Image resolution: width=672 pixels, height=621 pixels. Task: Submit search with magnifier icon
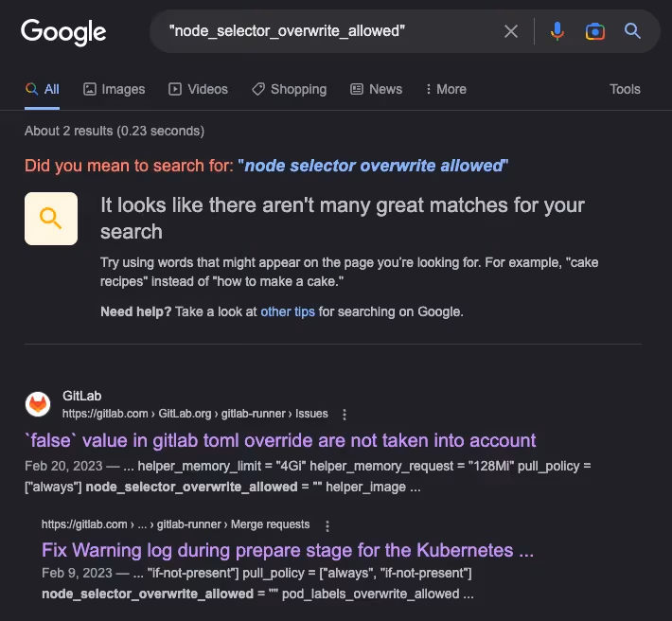point(632,31)
